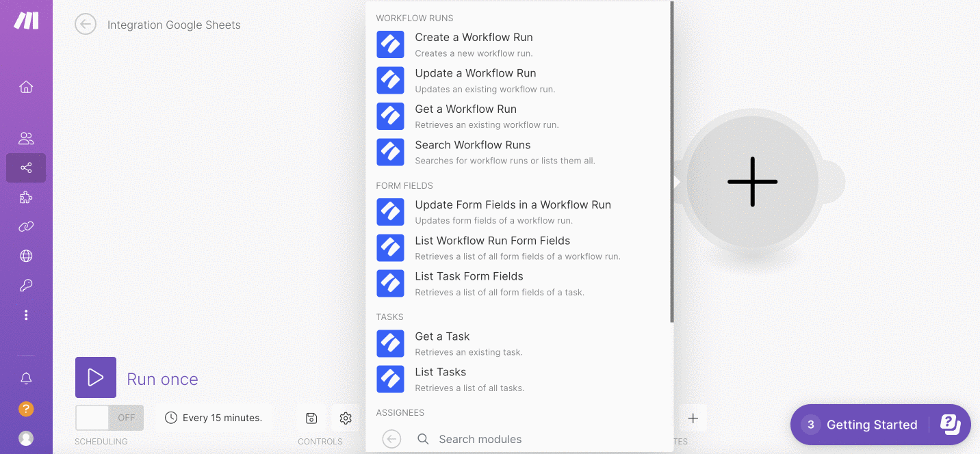Viewport: 980px width, 454px height.
Task: Toggle the scheduling OFF switch
Action: point(109,418)
